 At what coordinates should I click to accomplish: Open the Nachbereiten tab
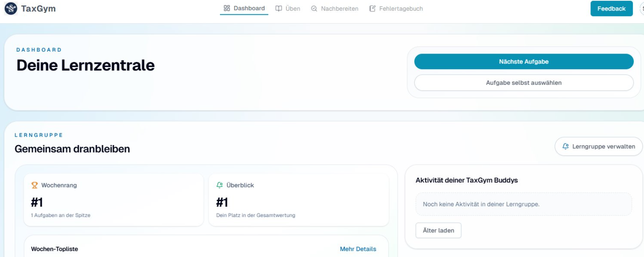click(x=334, y=8)
